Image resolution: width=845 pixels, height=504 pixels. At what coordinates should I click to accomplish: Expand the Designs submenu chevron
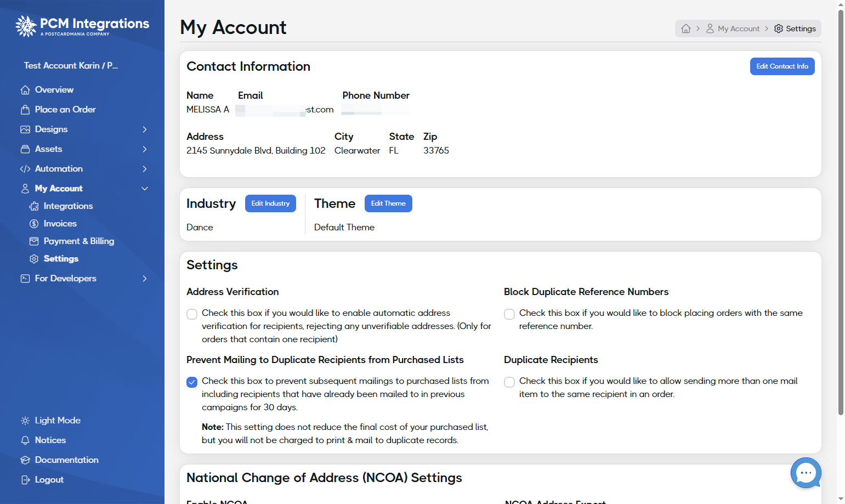[x=145, y=129]
